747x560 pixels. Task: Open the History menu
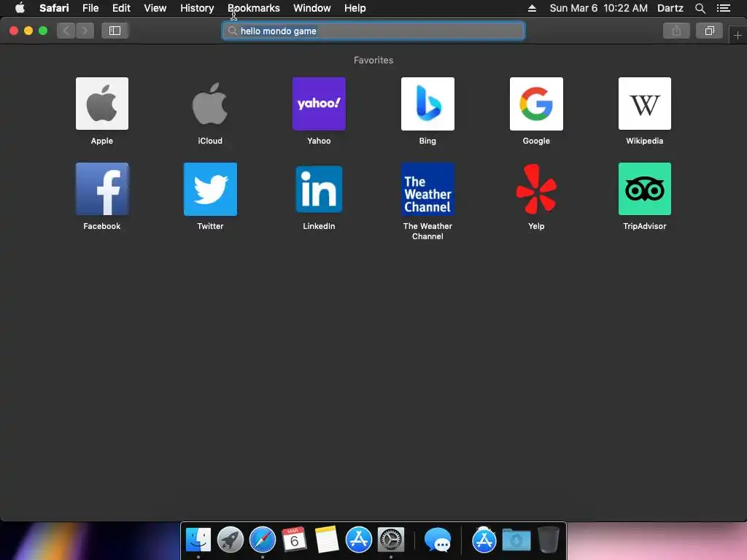coord(197,8)
